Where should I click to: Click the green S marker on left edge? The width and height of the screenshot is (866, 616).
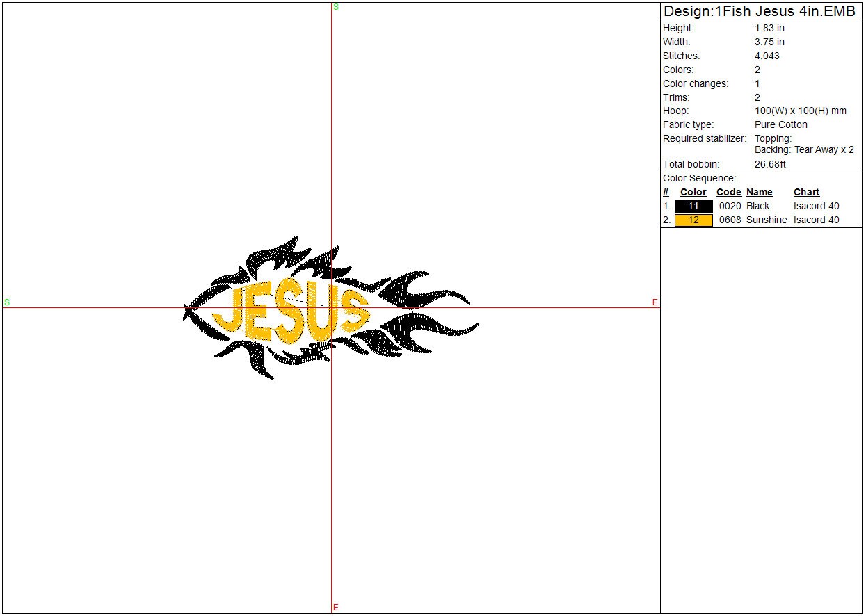click(x=7, y=302)
